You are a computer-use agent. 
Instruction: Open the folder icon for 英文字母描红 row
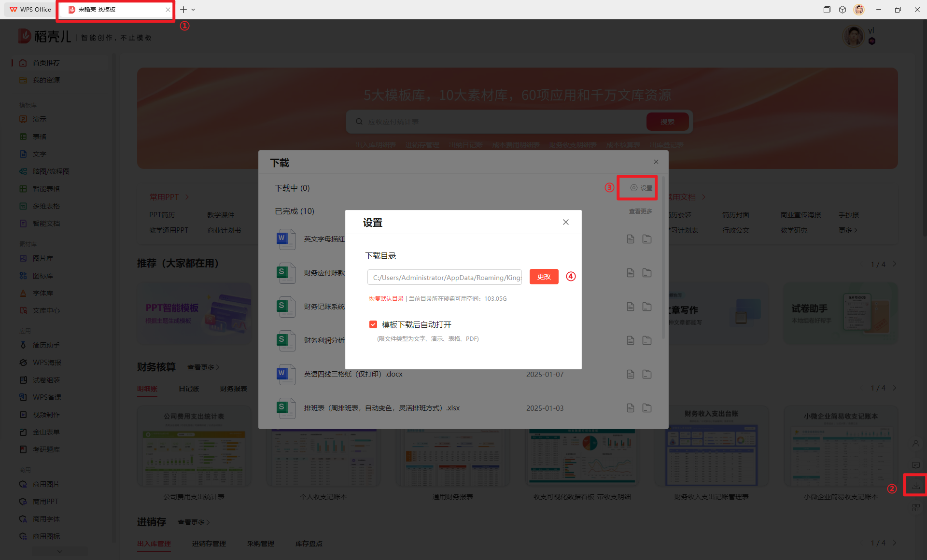tap(647, 239)
